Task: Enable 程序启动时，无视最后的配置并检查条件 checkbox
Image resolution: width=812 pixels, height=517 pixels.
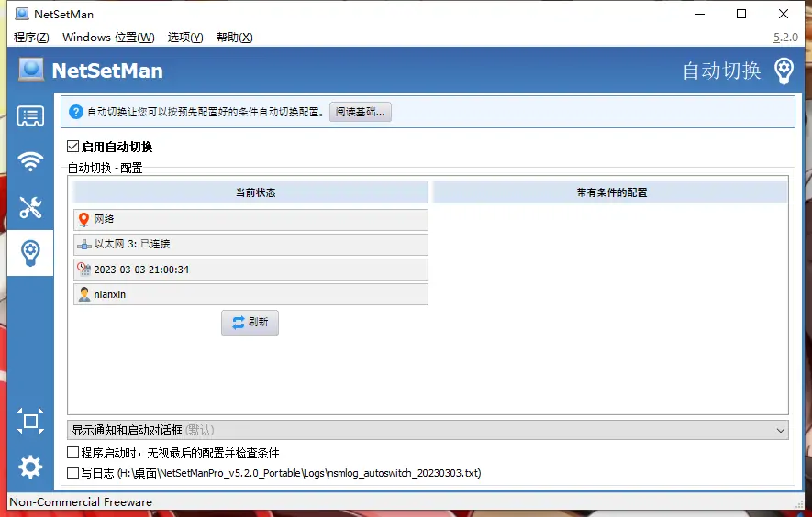Action: tap(72, 453)
